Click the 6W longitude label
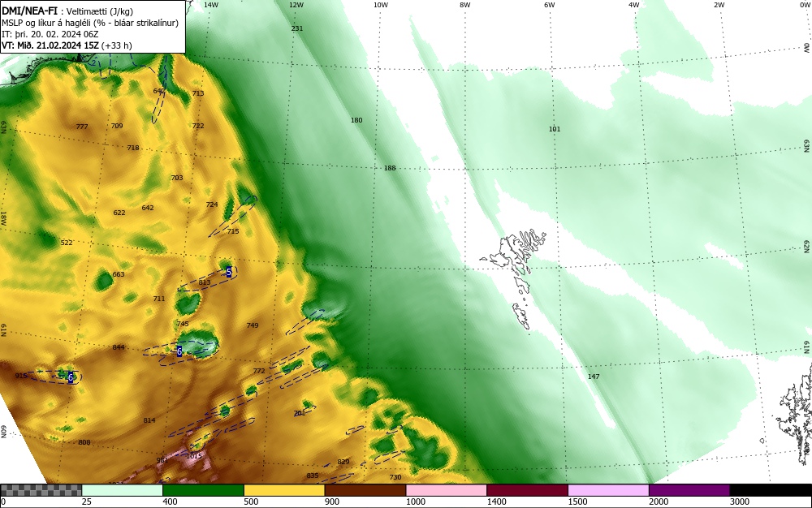 click(550, 5)
